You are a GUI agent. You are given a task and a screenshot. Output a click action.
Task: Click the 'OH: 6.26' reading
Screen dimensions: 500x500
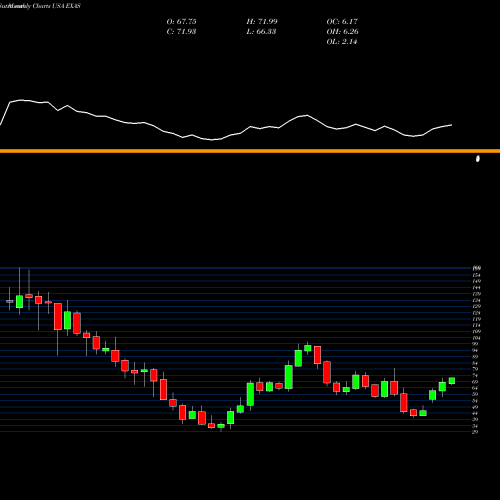click(x=342, y=32)
